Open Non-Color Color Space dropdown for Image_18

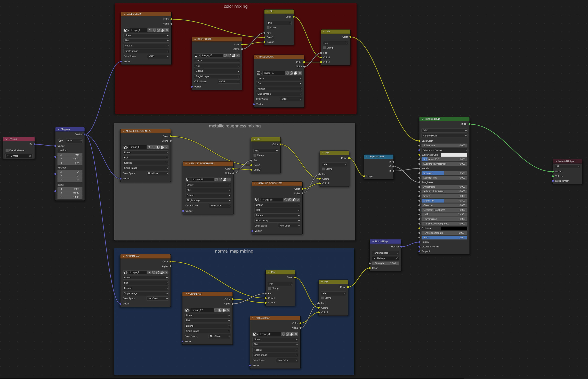pyautogui.click(x=289, y=226)
